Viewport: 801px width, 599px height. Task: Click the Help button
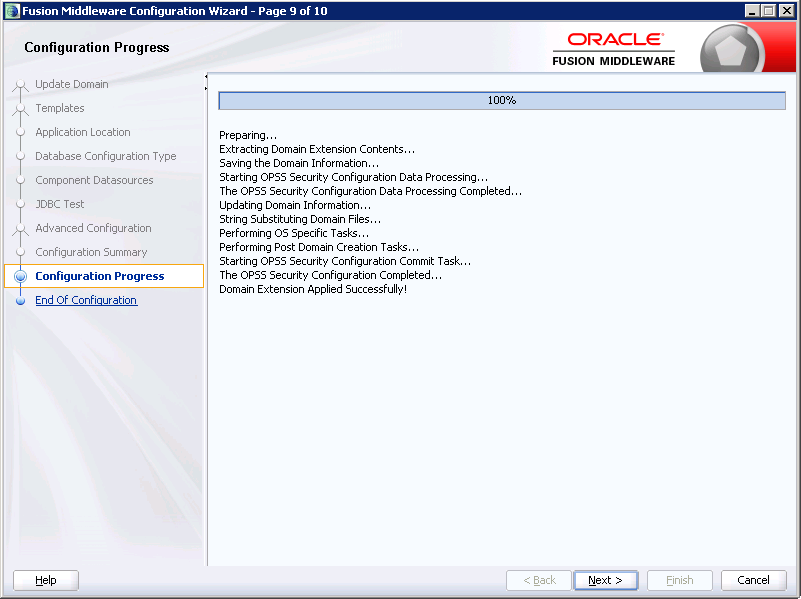click(x=45, y=580)
